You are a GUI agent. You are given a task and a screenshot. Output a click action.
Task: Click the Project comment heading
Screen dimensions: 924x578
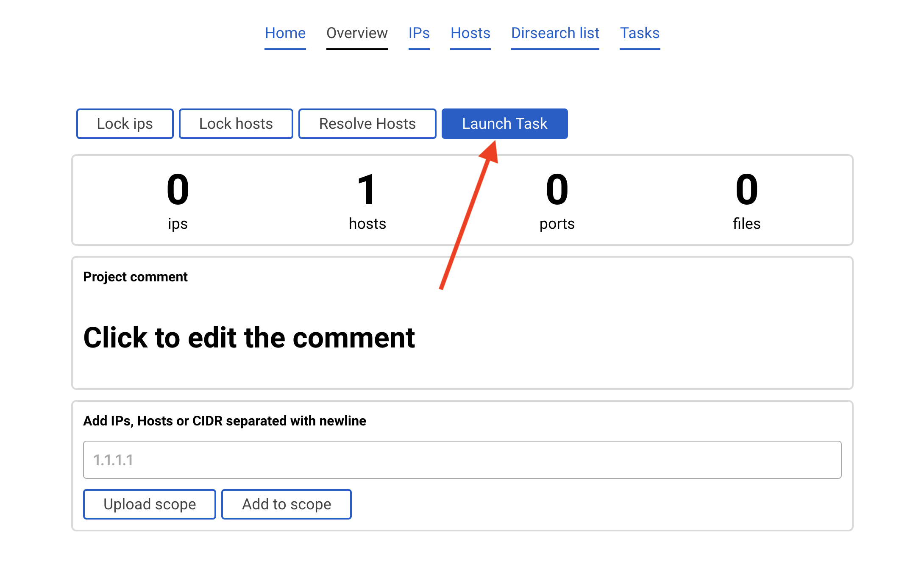coord(135,277)
